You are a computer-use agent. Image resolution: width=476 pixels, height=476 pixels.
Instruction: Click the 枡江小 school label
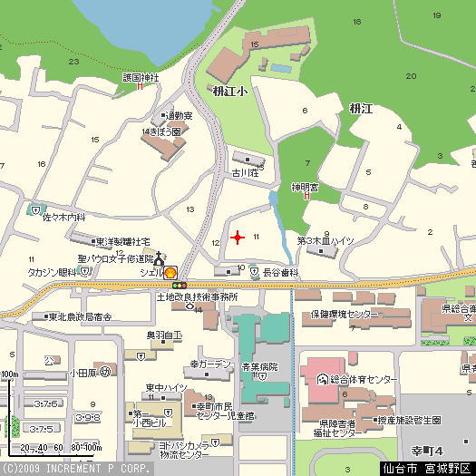pyautogui.click(x=229, y=91)
